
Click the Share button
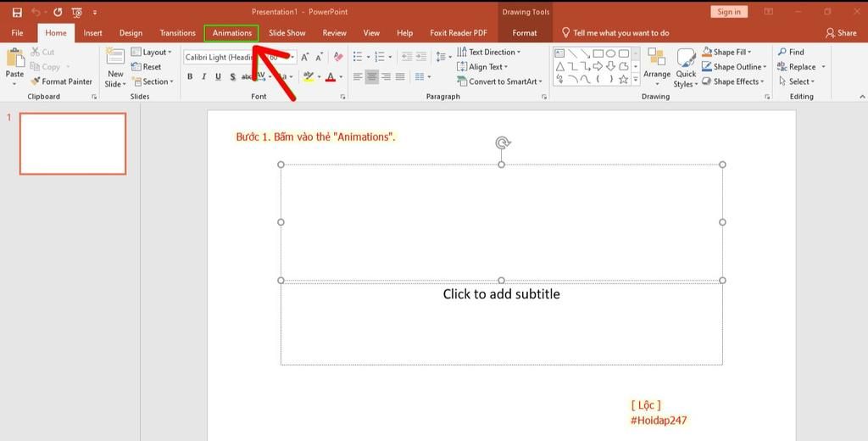(841, 33)
